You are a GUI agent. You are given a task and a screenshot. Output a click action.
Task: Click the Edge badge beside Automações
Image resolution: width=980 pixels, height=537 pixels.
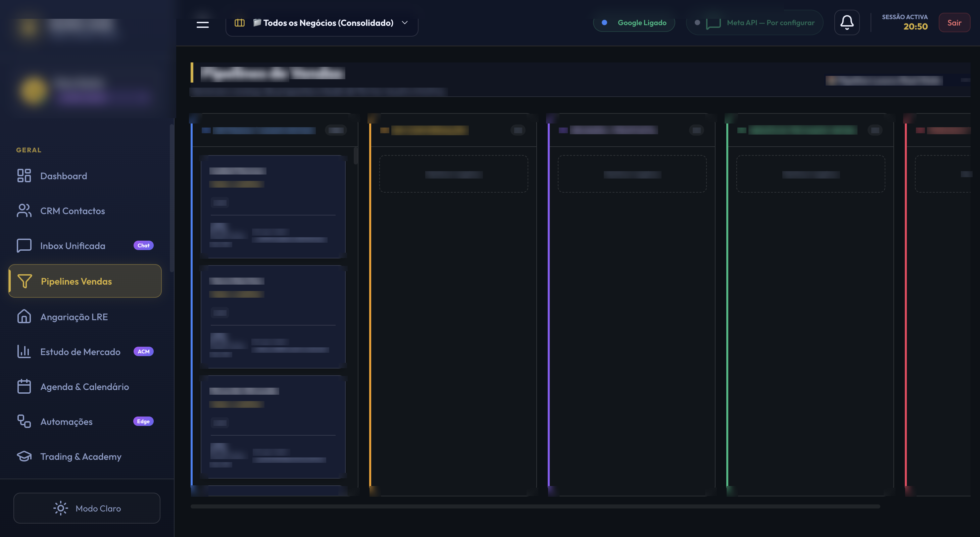pyautogui.click(x=143, y=422)
